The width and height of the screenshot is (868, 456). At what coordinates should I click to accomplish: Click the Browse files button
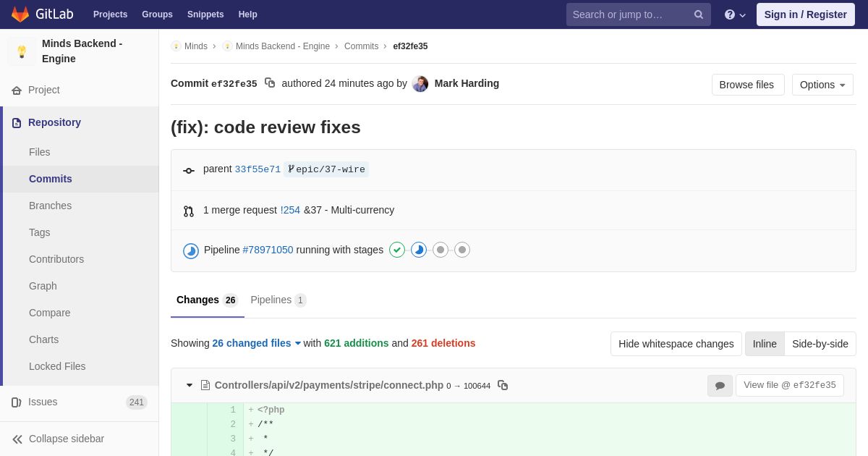point(747,85)
